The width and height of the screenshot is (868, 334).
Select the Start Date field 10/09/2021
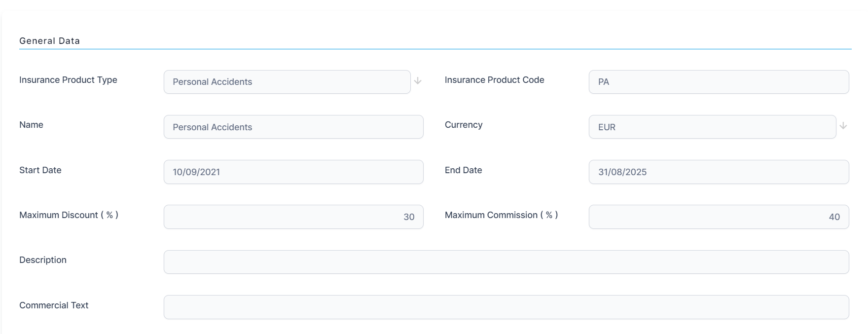(293, 172)
